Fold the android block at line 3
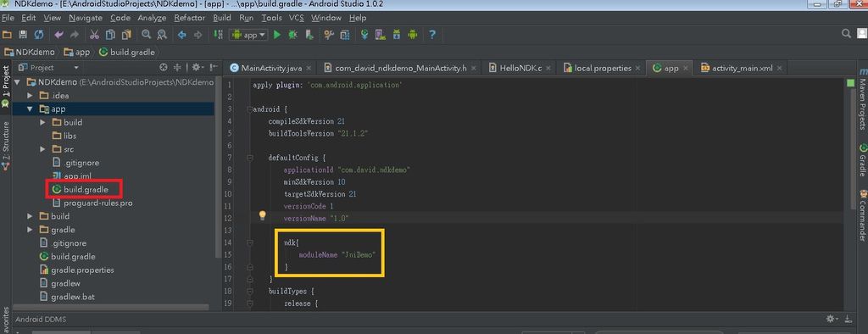Image resolution: width=868 pixels, height=334 pixels. tap(250, 109)
